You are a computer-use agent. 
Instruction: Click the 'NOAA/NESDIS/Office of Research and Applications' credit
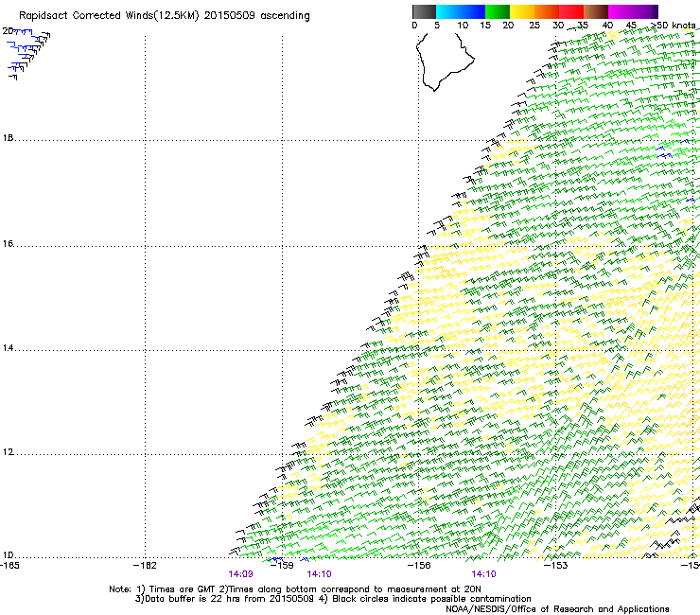coord(557,609)
